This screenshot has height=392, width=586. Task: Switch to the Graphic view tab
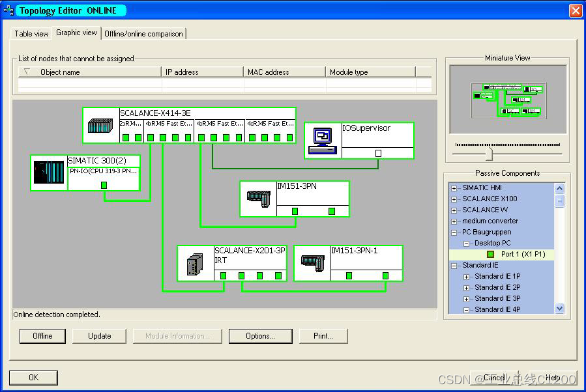(x=76, y=33)
